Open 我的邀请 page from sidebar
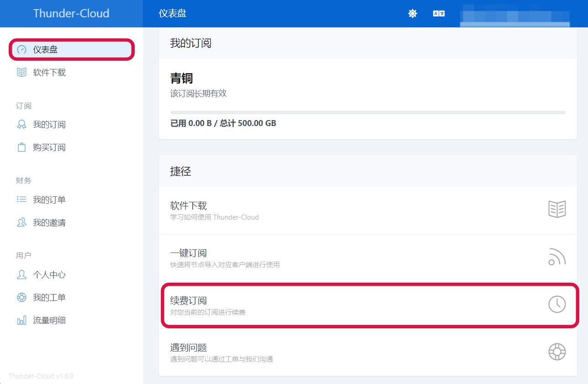Image resolution: width=588 pixels, height=384 pixels. 49,223
